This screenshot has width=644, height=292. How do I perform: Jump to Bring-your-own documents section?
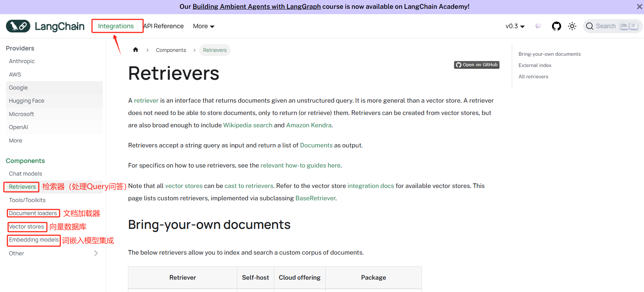pos(550,54)
